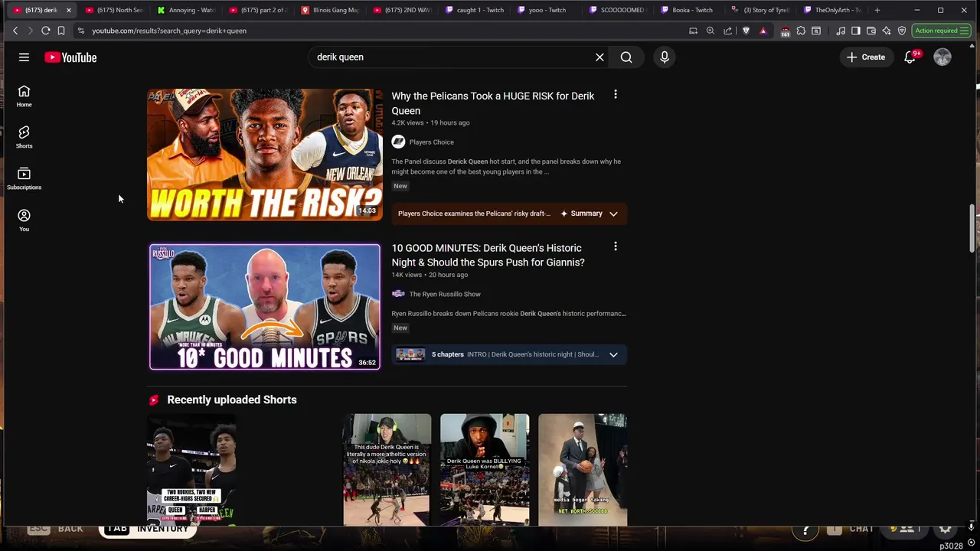Open the YouTube guide hamburger menu
The width and height of the screenshot is (980, 551).
point(24,57)
